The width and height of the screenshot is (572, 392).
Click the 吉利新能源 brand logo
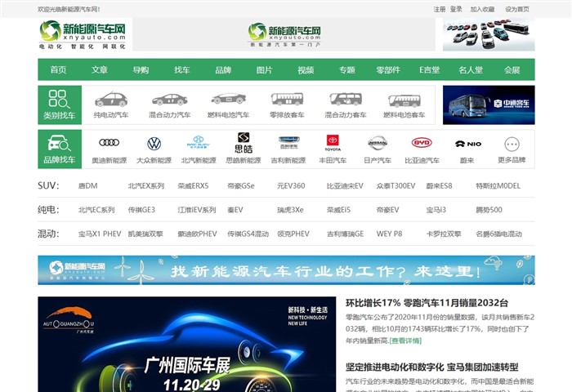[x=288, y=143]
